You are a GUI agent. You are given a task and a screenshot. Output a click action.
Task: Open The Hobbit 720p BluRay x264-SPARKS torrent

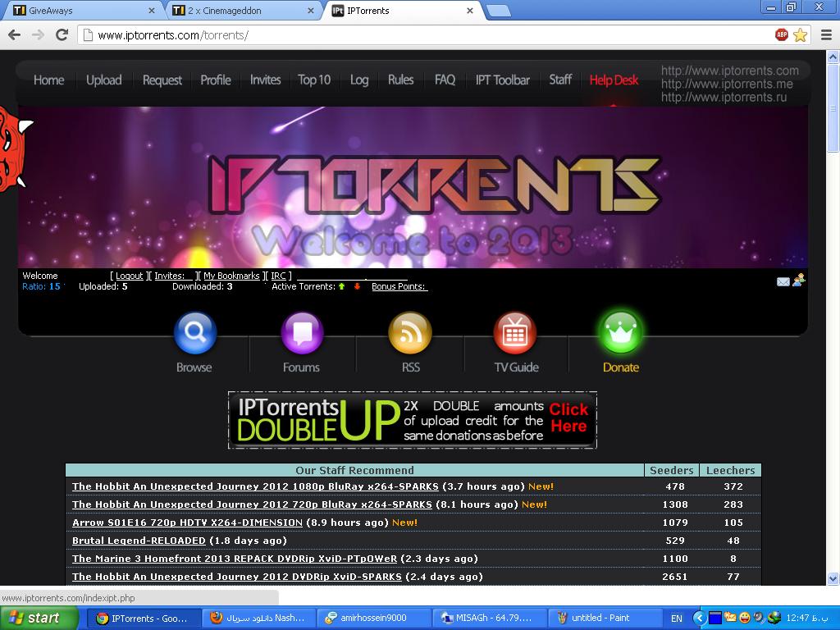pos(252,504)
